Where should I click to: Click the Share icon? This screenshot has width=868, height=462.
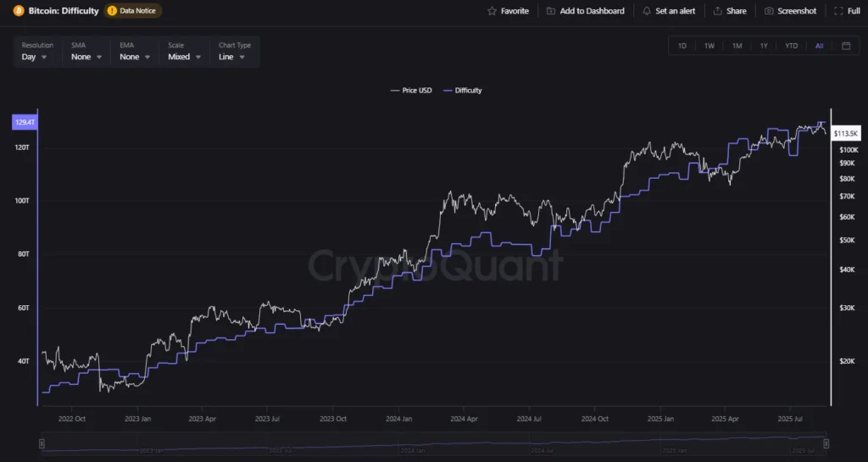tap(717, 11)
